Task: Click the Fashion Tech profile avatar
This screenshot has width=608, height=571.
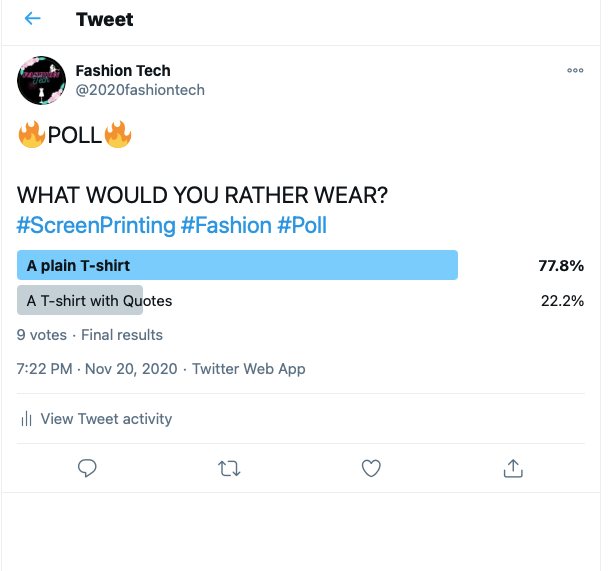Action: [x=42, y=81]
